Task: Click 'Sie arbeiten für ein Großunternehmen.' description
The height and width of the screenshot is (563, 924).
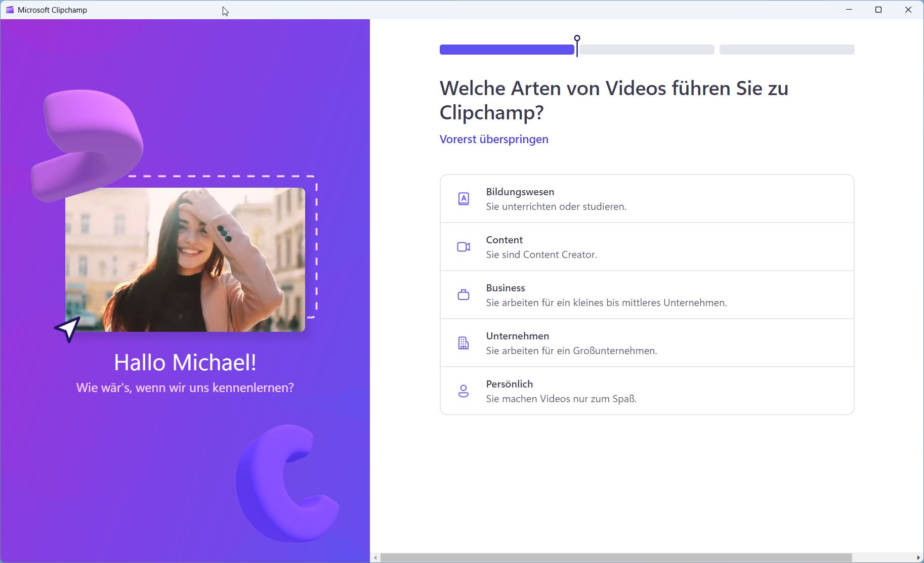Action: pyautogui.click(x=571, y=351)
